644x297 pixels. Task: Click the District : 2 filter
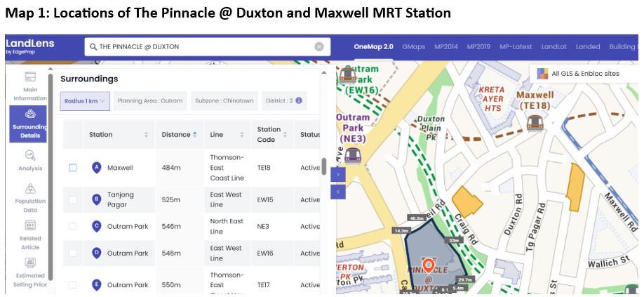[x=284, y=100]
